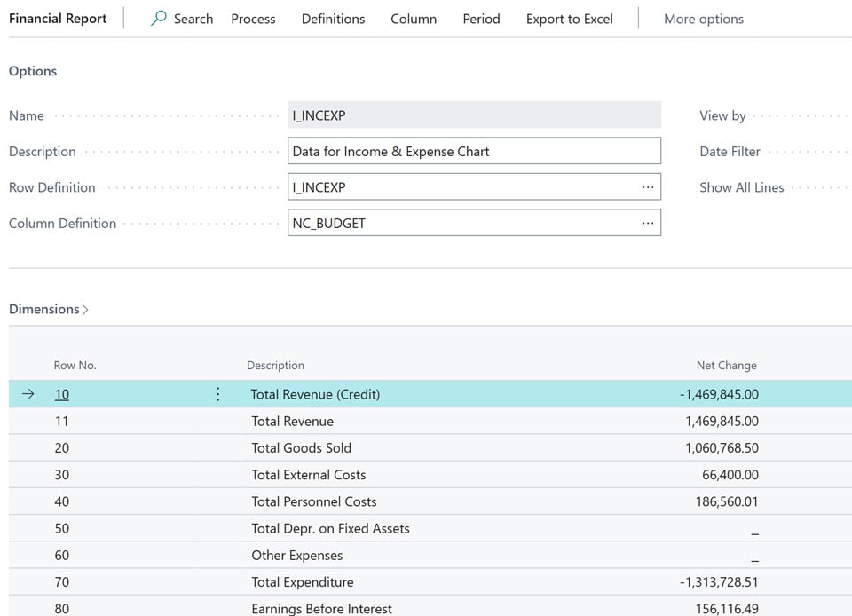Collapse the Options section header

click(x=33, y=71)
